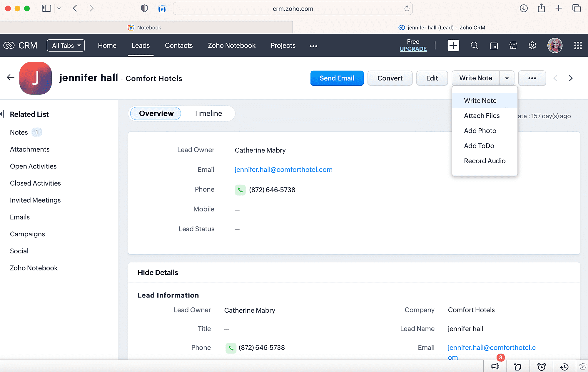The height and width of the screenshot is (372, 588).
Task: Collapse the Related List sidebar
Action: tap(2, 114)
